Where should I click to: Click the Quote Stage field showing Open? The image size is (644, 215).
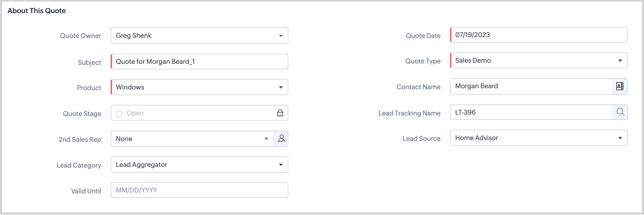(195, 113)
